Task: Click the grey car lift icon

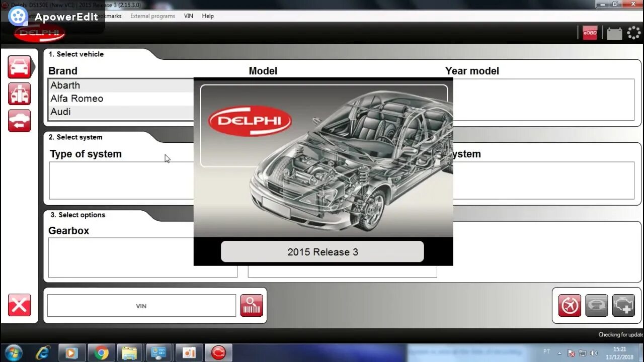Action: tap(597, 305)
